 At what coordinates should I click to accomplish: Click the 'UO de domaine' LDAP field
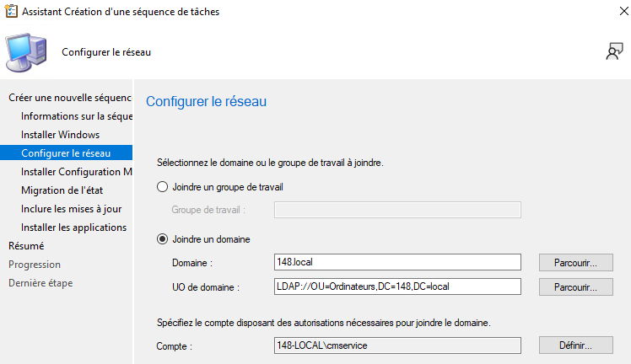(397, 287)
